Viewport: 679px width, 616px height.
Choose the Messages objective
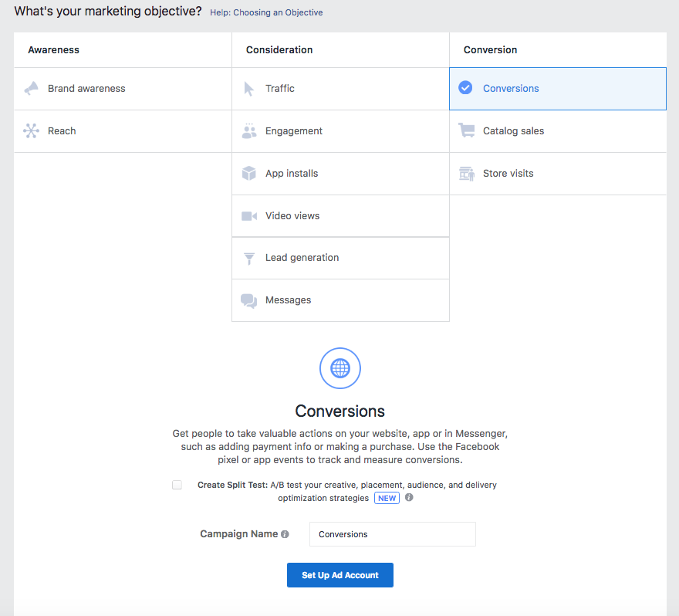click(340, 300)
